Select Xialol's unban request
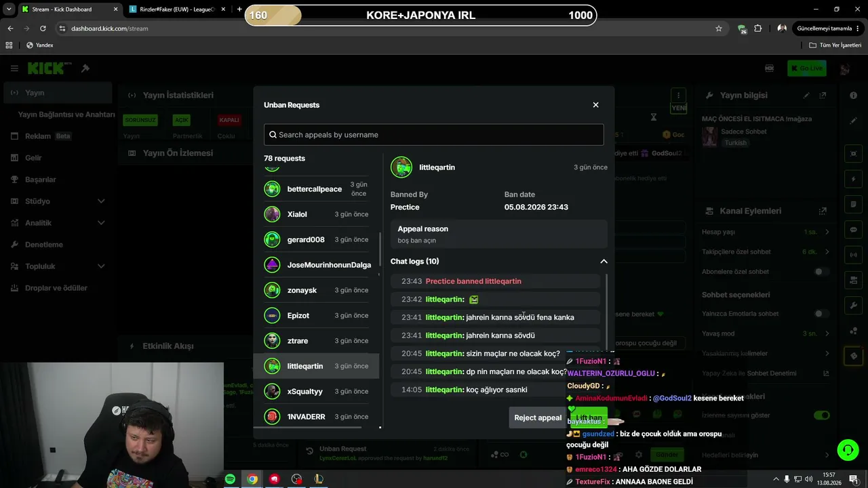The width and height of the screenshot is (868, 488). click(x=316, y=214)
